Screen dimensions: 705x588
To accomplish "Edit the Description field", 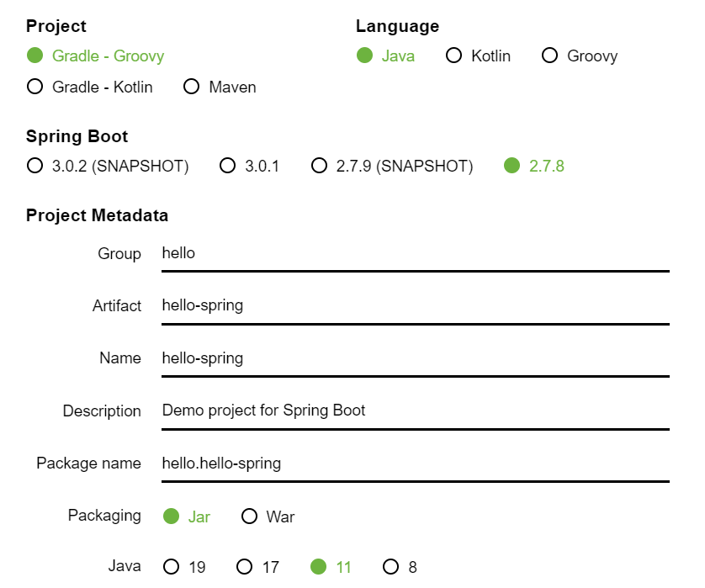I will [x=415, y=411].
